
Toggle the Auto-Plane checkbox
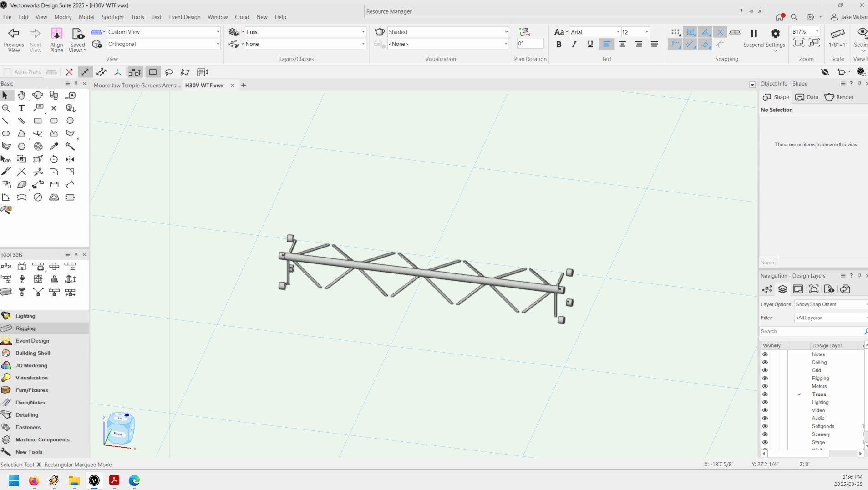pyautogui.click(x=7, y=72)
